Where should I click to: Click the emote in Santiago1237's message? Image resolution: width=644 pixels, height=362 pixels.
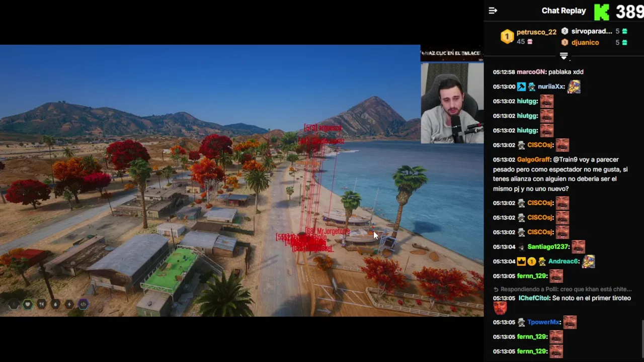tap(579, 247)
